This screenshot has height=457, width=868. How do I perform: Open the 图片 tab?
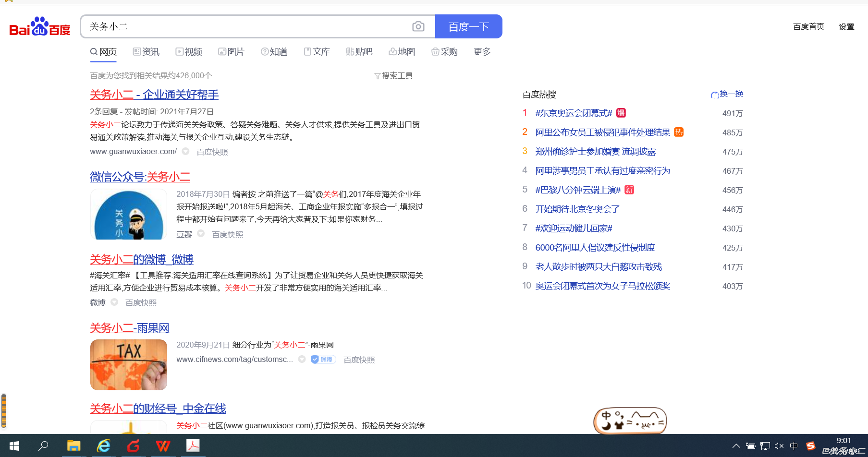[x=231, y=52]
